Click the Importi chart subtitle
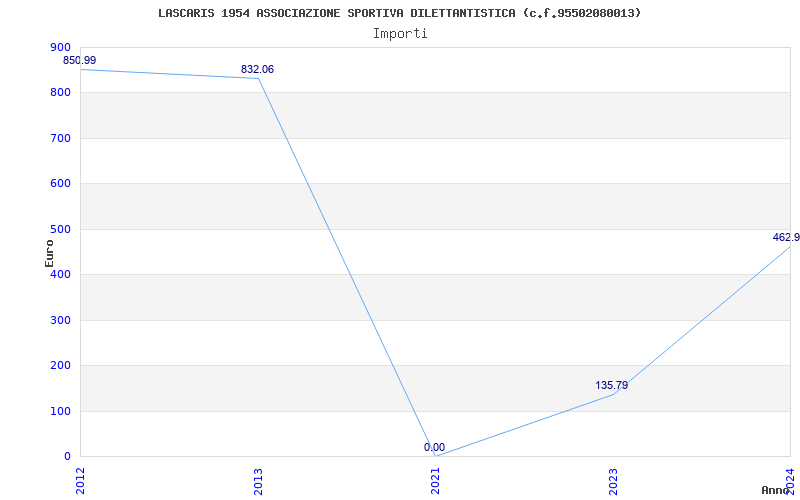 [x=400, y=34]
